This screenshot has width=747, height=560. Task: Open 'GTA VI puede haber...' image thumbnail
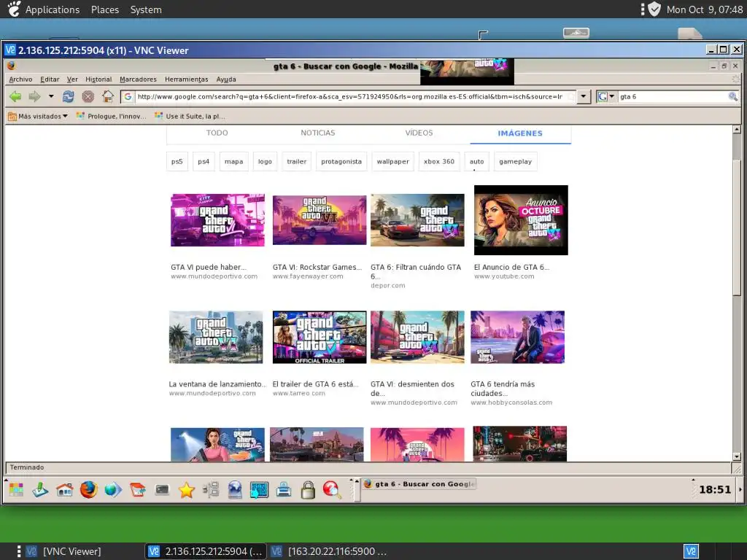click(217, 220)
